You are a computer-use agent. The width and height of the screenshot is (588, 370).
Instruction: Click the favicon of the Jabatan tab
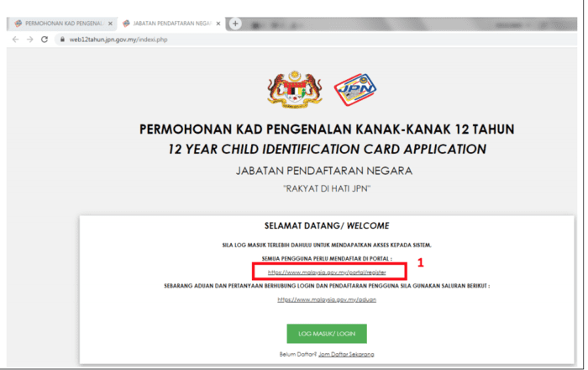[x=126, y=24]
